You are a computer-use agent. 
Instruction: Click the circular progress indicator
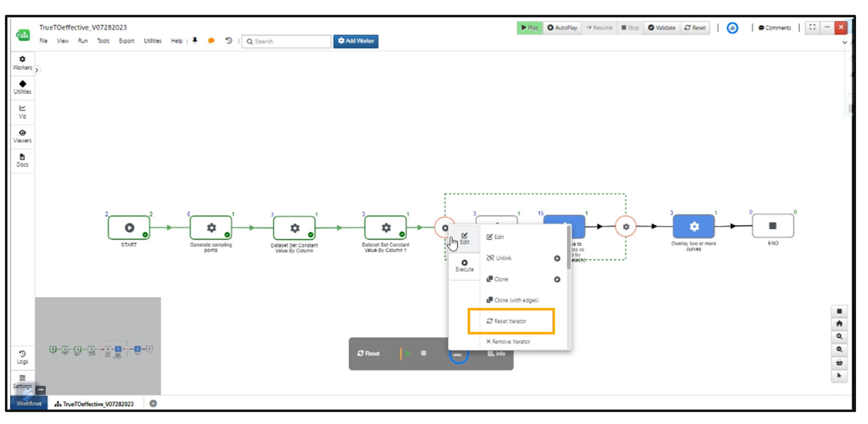tap(458, 355)
